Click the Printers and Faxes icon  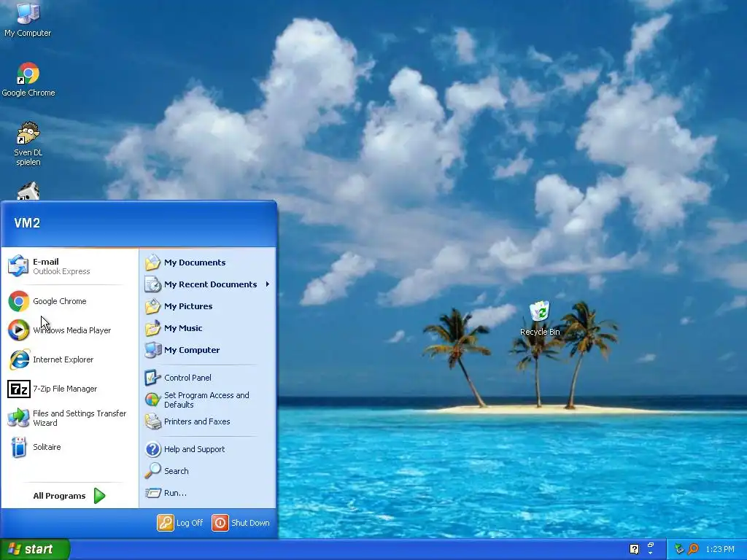[153, 421]
